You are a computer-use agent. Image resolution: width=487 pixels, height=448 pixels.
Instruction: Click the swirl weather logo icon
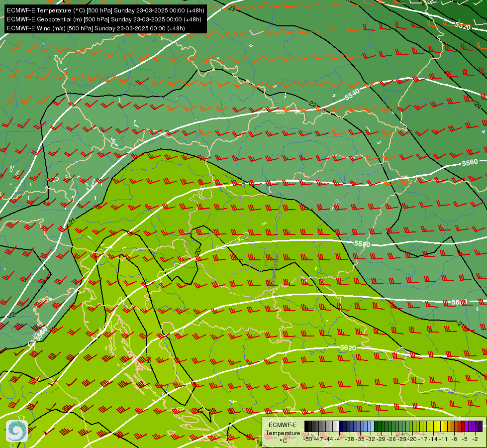click(x=17, y=431)
